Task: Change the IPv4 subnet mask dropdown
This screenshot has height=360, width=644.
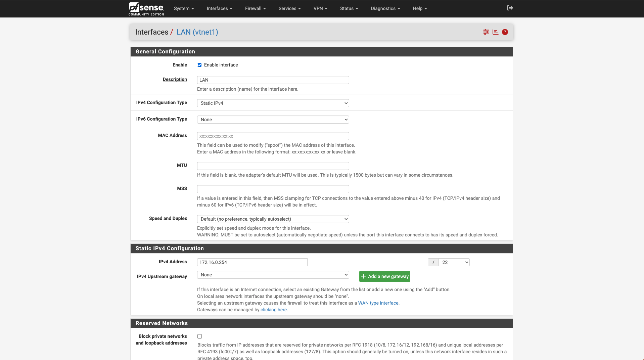Action: [x=454, y=262]
